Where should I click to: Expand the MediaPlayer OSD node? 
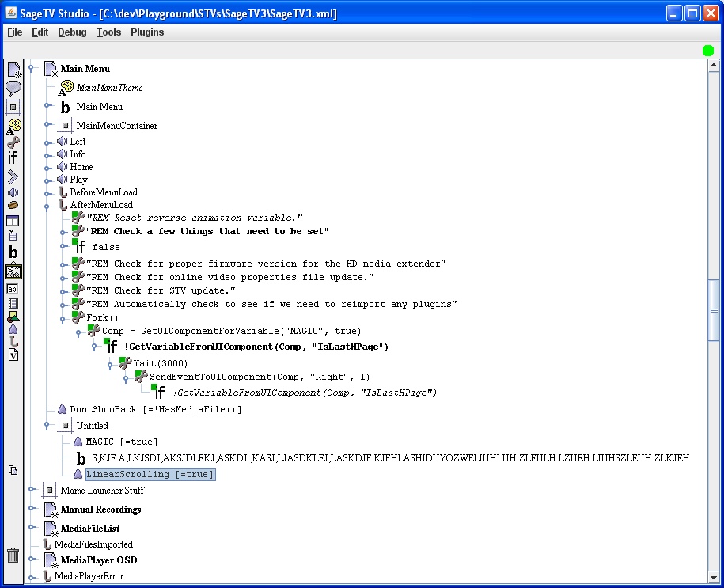(x=31, y=559)
